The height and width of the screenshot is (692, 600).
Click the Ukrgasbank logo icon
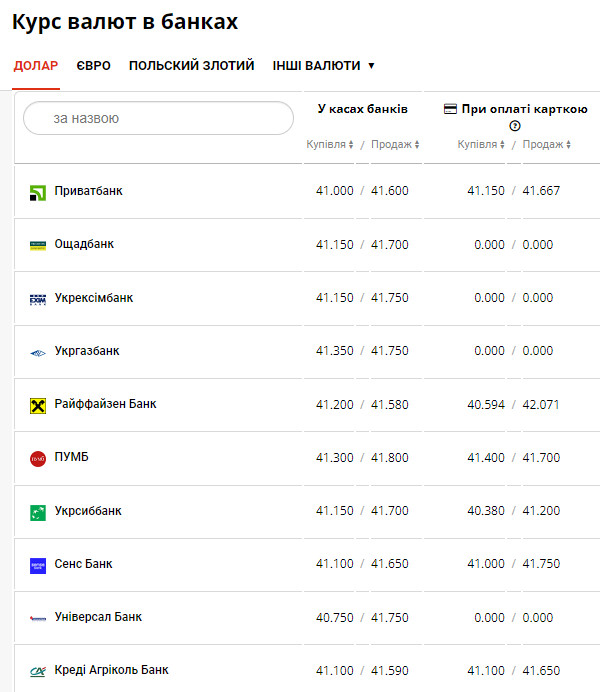click(38, 352)
